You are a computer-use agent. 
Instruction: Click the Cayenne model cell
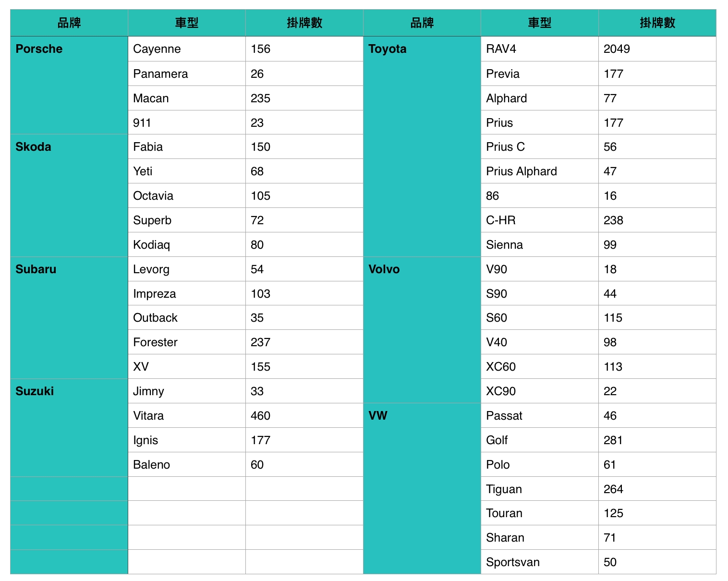pos(187,49)
